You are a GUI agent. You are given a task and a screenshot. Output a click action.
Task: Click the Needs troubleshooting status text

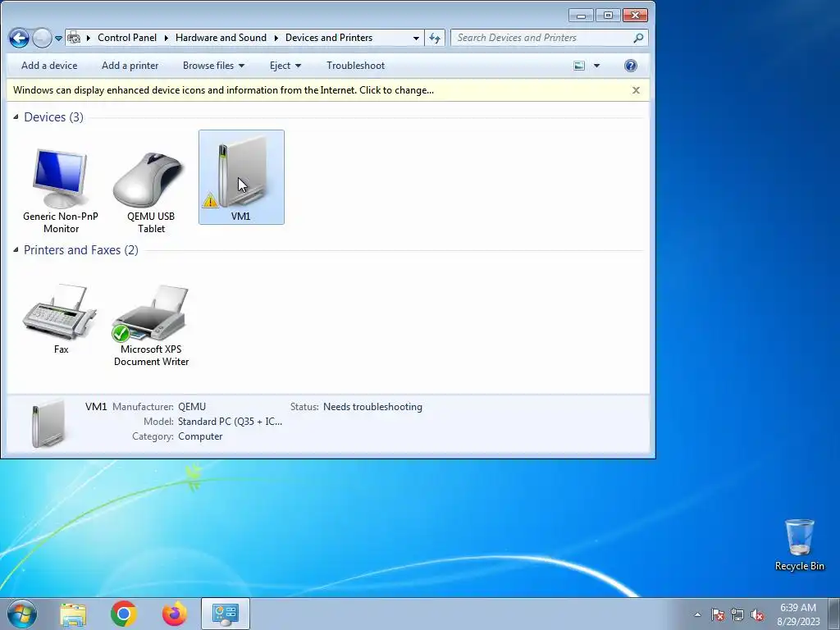pos(372,407)
